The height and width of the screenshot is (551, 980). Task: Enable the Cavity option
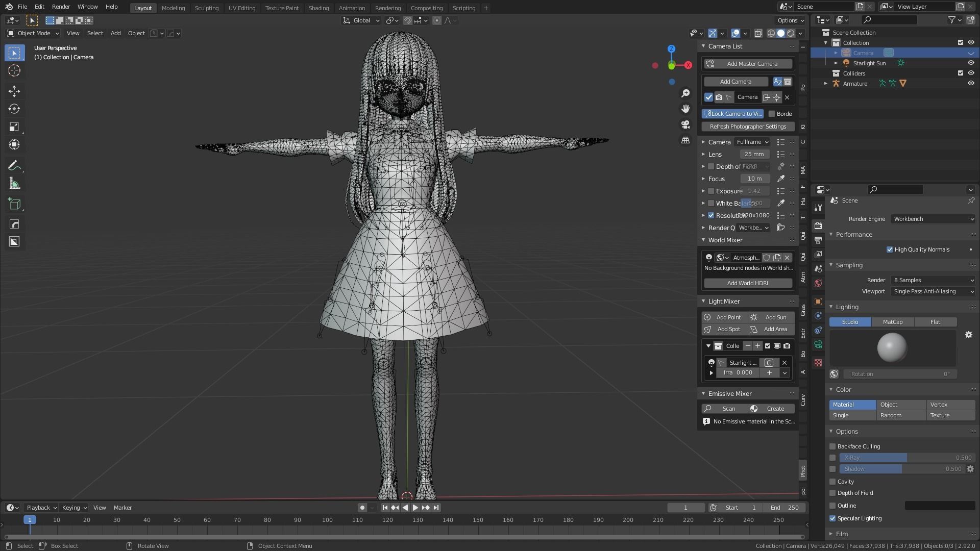tap(832, 482)
